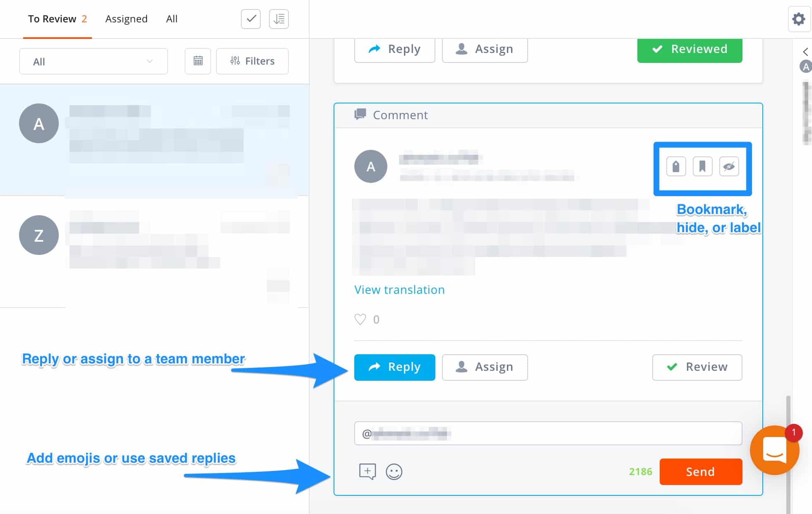Open the settings gear icon
Screen dimensions: 812x514
coord(798,19)
